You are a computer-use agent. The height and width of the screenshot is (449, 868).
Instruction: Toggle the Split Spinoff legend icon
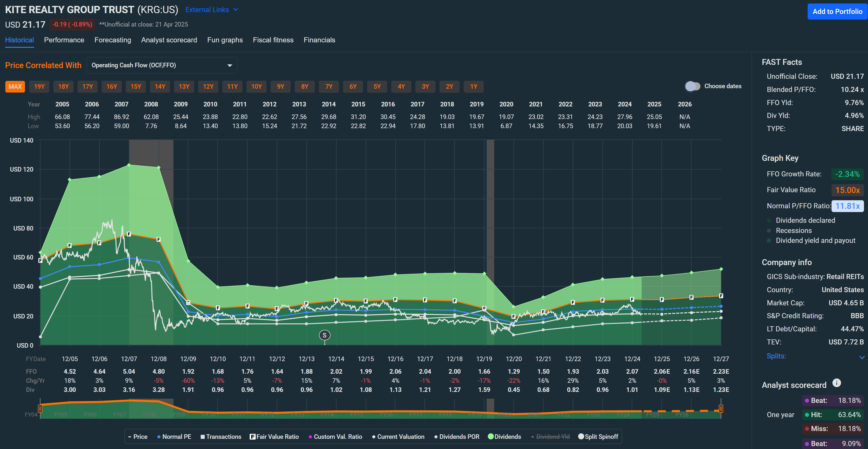click(581, 437)
